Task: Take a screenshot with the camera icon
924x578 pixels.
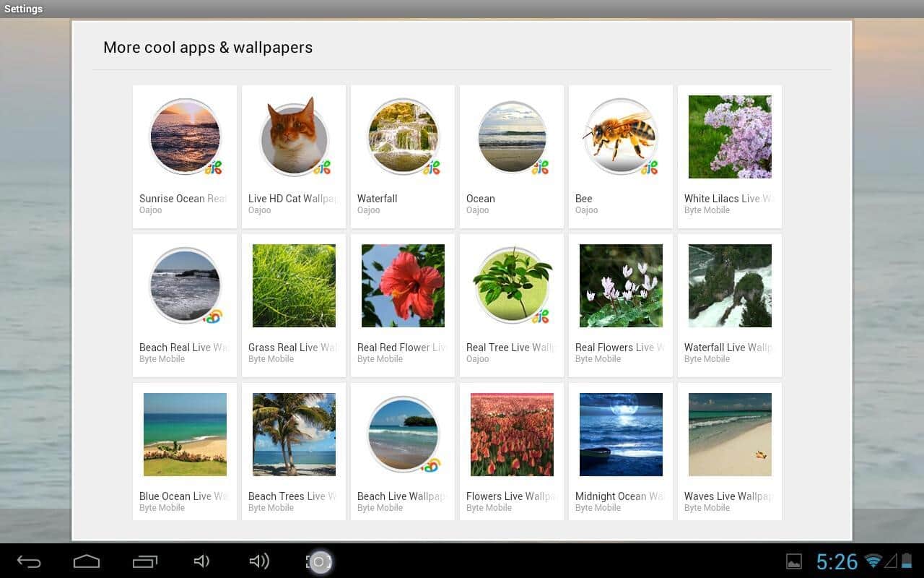Action: point(318,561)
